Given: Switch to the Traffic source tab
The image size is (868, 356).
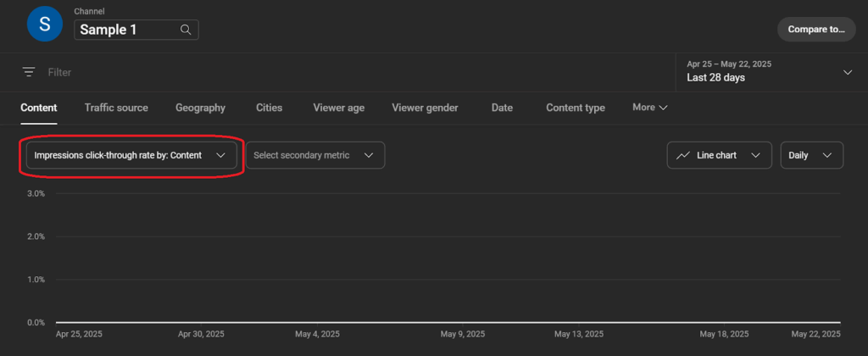Looking at the screenshot, I should [116, 108].
